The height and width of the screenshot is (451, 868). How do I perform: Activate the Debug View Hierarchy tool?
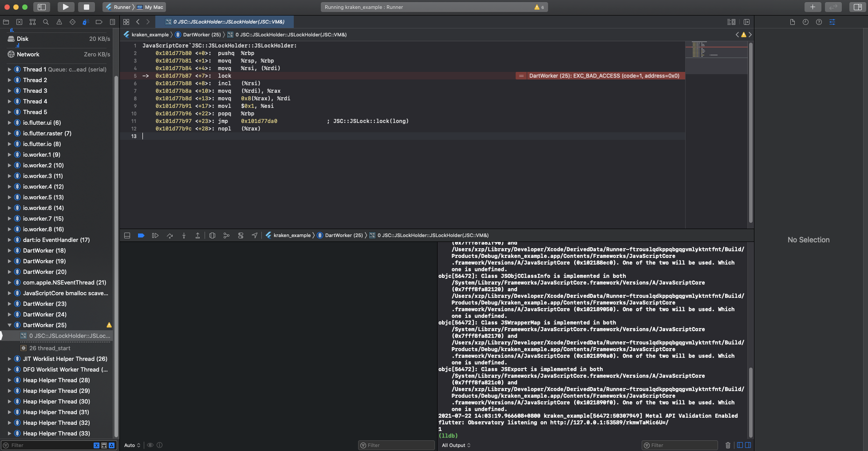point(212,235)
